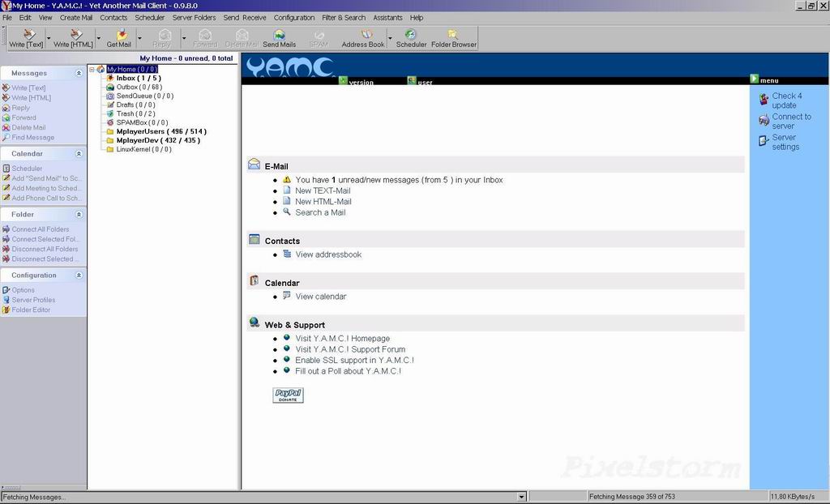Open the Send Receive menu
This screenshot has height=504, width=830.
point(245,18)
